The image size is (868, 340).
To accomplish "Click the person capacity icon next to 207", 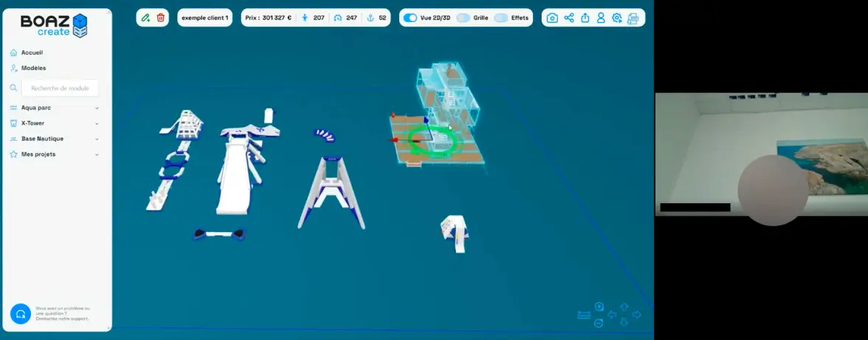I will [x=304, y=18].
